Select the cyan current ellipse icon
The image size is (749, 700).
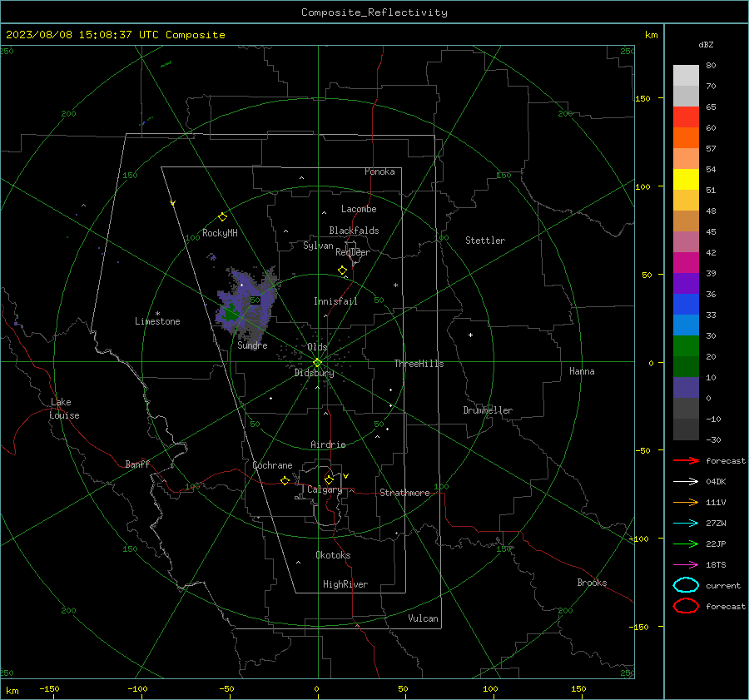click(686, 585)
